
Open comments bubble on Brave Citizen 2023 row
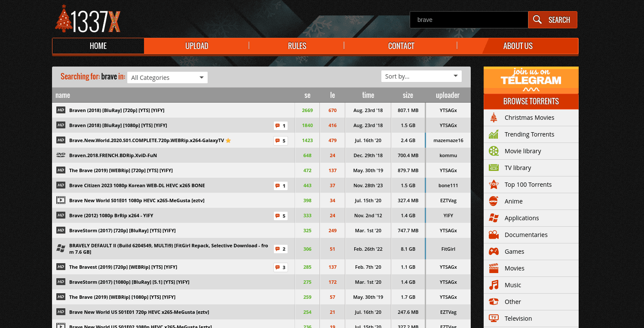[x=281, y=186]
